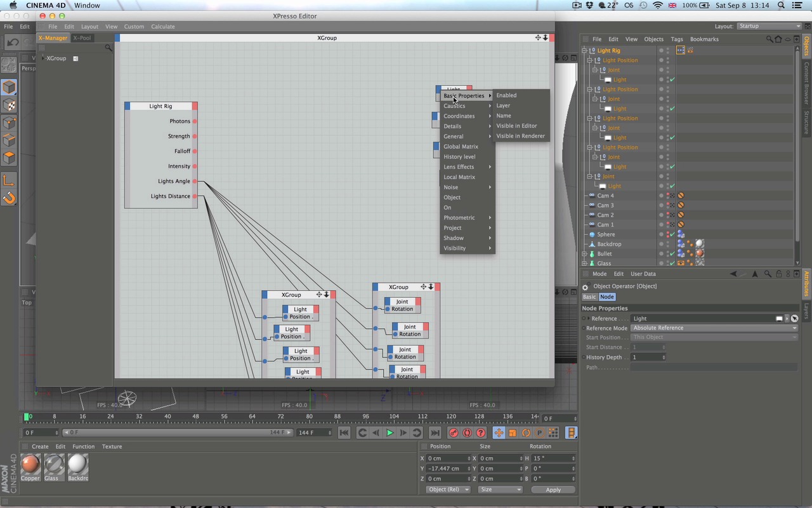Switch to the X-Pool tab
This screenshot has height=508, width=812.
(82, 37)
